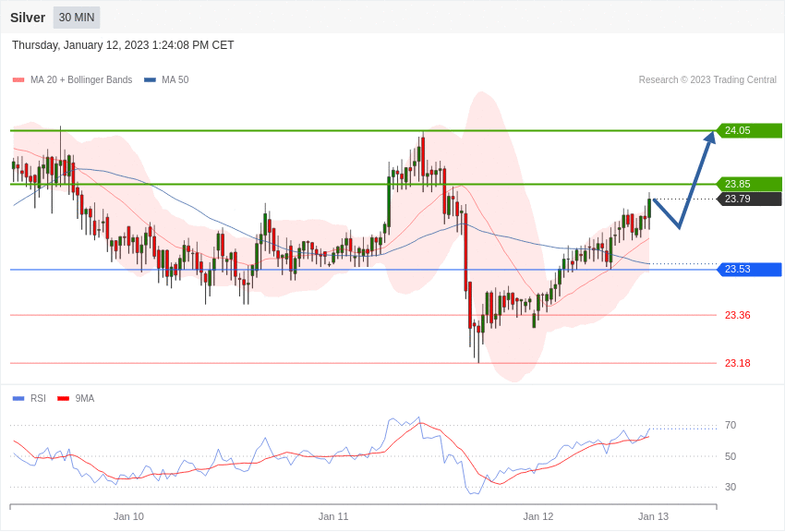Click the 23.79 current price tag
Screen dimensions: 785x532
pyautogui.click(x=750, y=199)
